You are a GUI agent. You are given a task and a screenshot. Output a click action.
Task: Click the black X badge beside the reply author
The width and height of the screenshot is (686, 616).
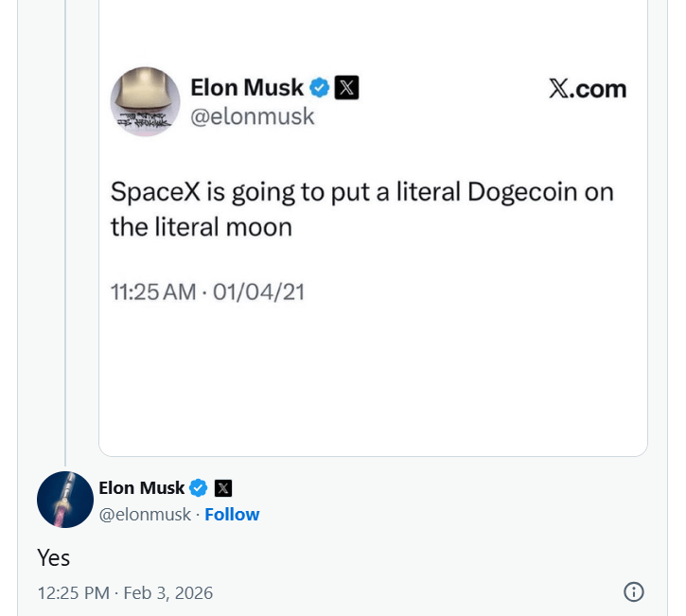pyautogui.click(x=223, y=488)
